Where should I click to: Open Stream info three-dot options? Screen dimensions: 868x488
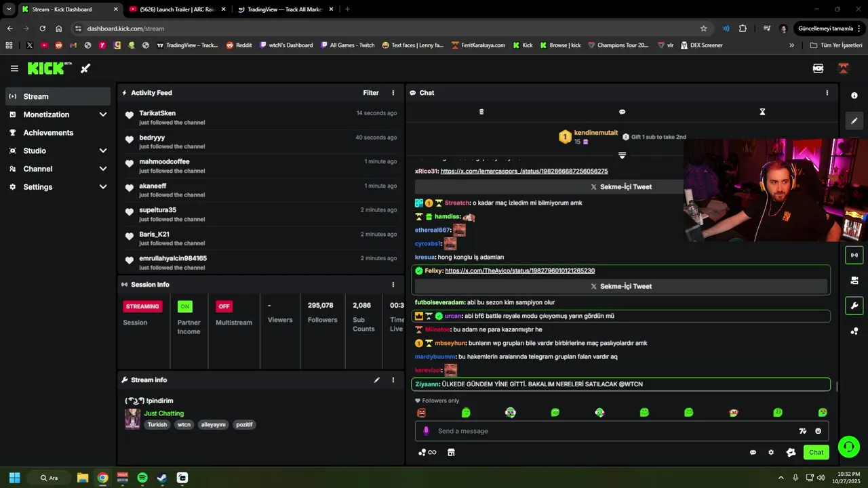point(393,380)
